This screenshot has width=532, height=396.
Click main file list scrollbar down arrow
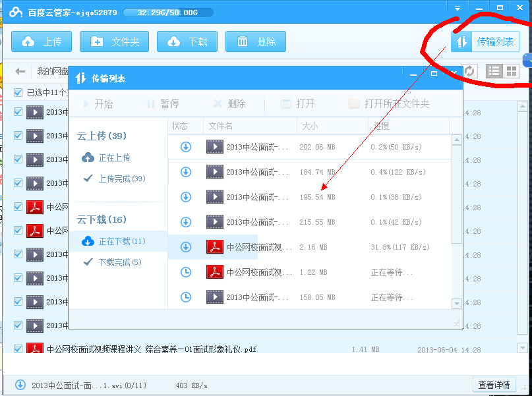523,347
